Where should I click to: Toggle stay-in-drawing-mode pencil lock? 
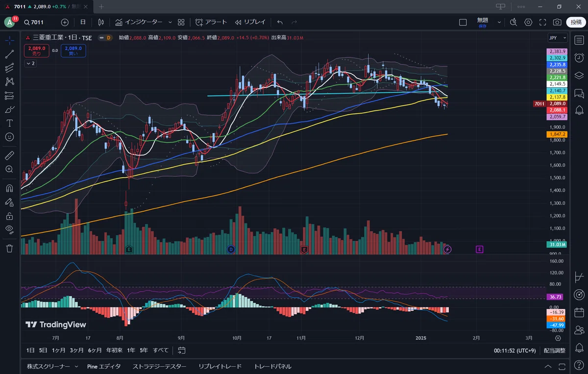(9, 201)
